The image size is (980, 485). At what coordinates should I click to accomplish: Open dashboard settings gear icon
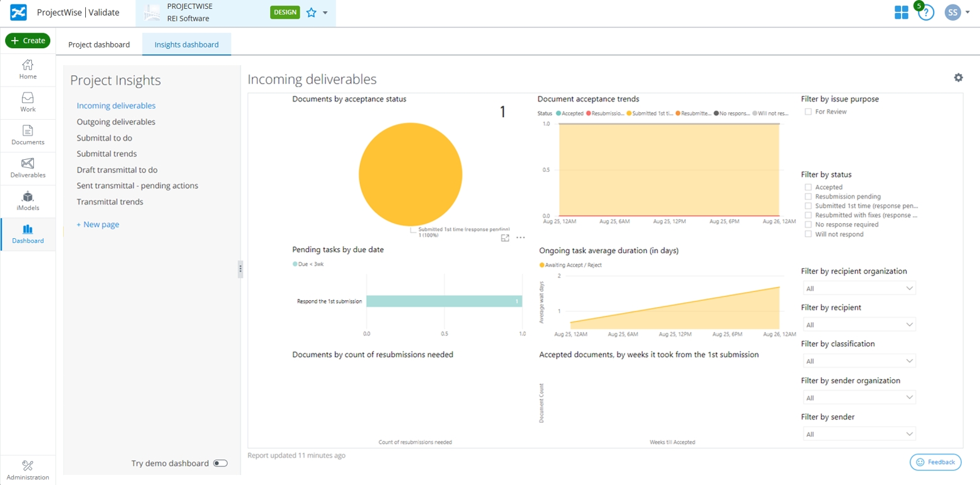(x=958, y=78)
